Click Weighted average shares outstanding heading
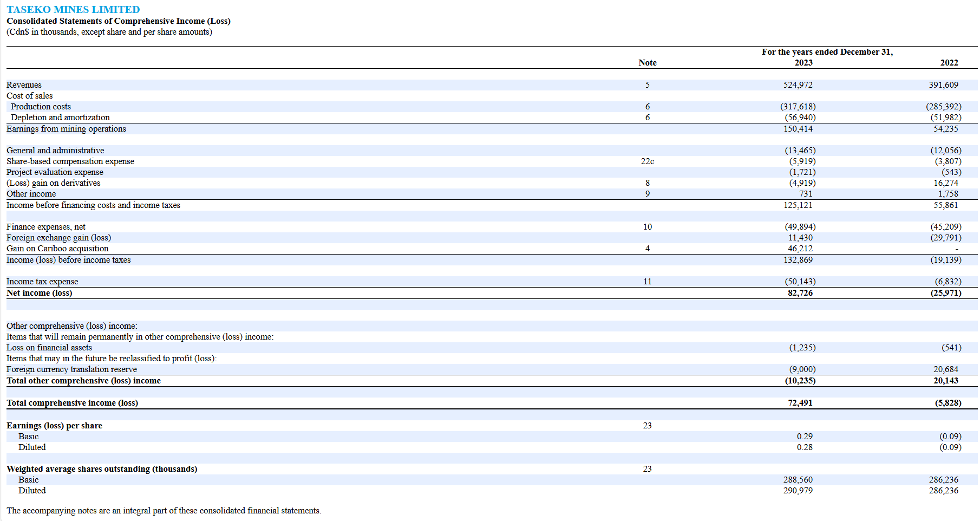980x521 pixels. 102,469
